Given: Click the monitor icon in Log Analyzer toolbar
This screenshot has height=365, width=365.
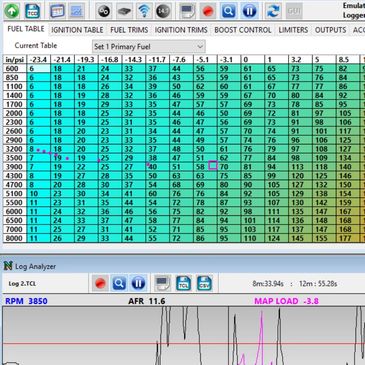Looking at the screenshot, I should coord(162,283).
